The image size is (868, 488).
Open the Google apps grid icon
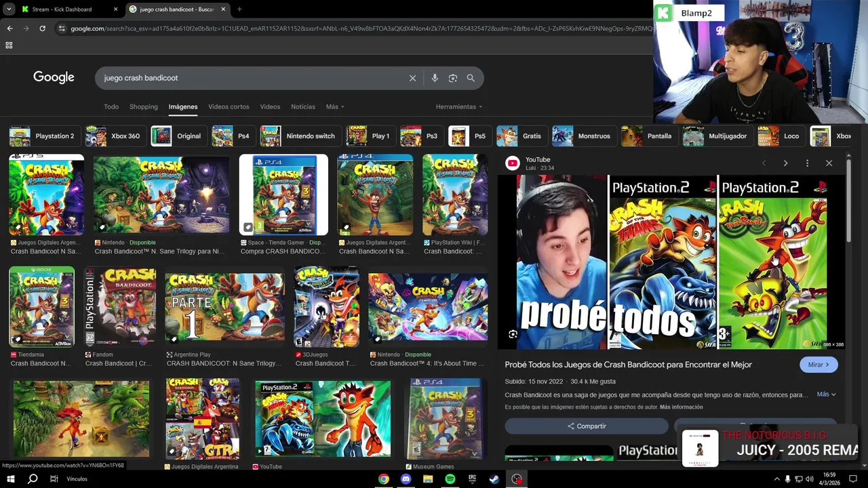9,45
